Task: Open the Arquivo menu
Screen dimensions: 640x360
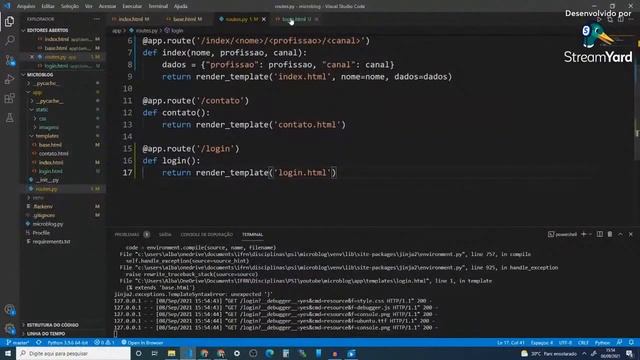Action: coord(26,6)
